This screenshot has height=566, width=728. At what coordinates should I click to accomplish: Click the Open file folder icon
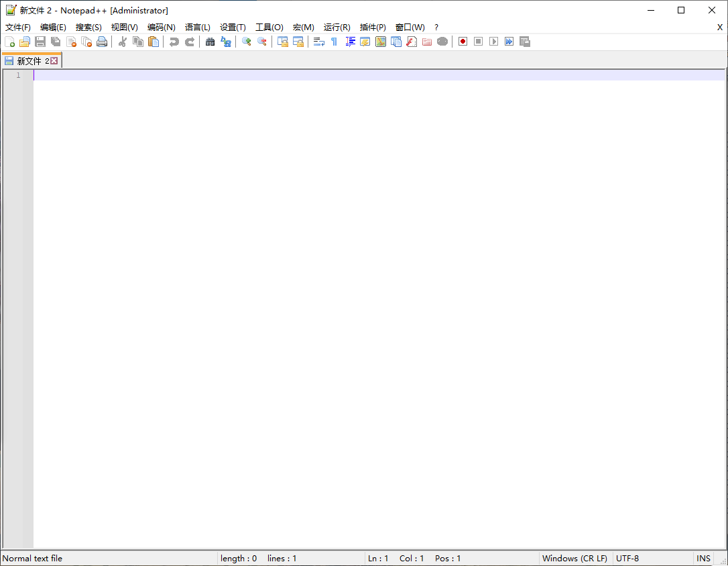click(x=25, y=42)
